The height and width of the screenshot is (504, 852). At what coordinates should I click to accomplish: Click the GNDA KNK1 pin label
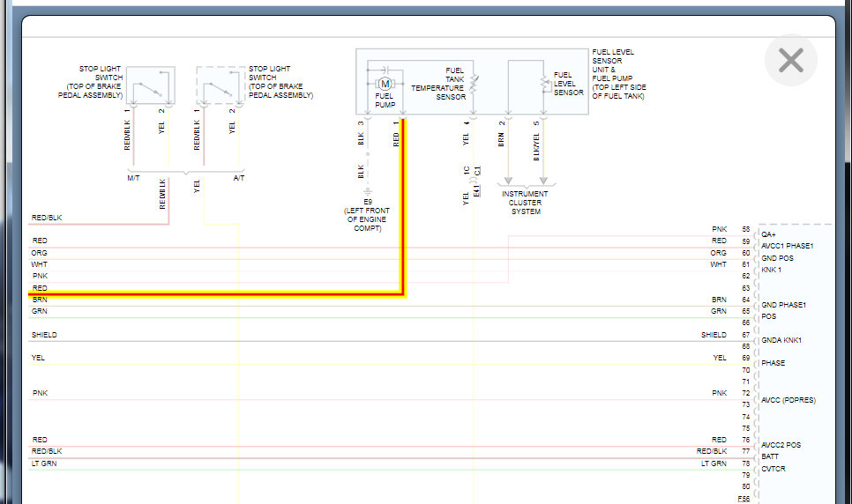tap(780, 340)
